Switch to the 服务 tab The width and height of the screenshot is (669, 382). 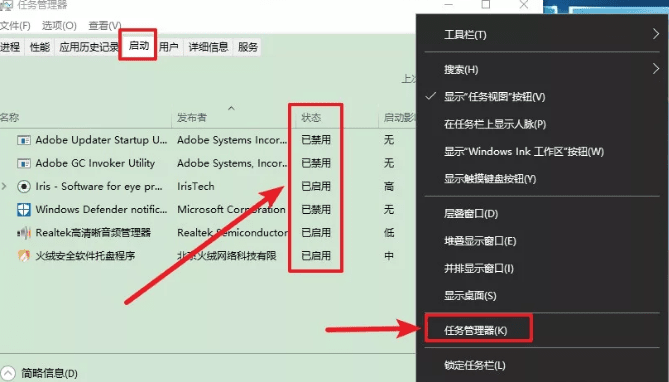click(x=248, y=47)
